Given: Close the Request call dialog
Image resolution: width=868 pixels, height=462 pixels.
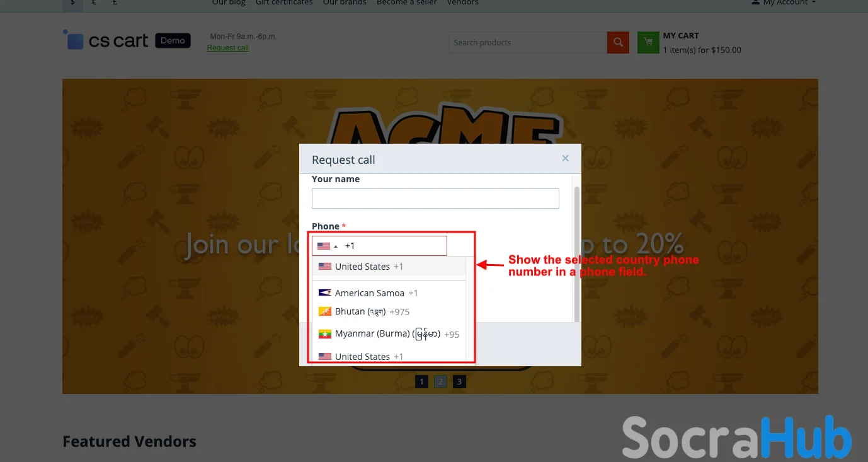Looking at the screenshot, I should (565, 158).
